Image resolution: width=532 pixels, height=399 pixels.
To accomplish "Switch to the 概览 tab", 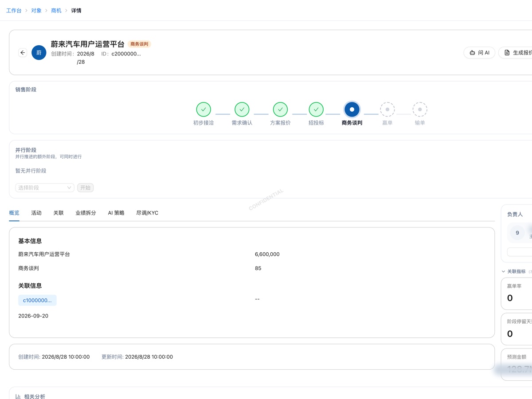I will (x=14, y=213).
